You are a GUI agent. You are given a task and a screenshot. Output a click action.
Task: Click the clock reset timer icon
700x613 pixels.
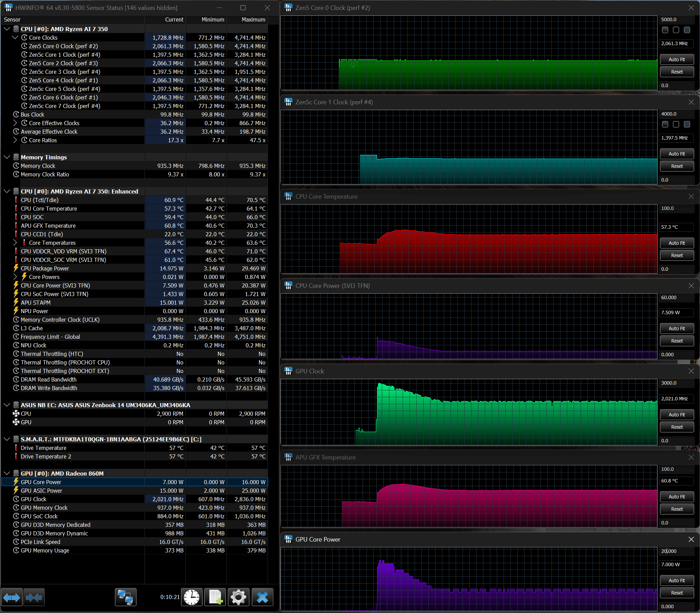pyautogui.click(x=192, y=597)
